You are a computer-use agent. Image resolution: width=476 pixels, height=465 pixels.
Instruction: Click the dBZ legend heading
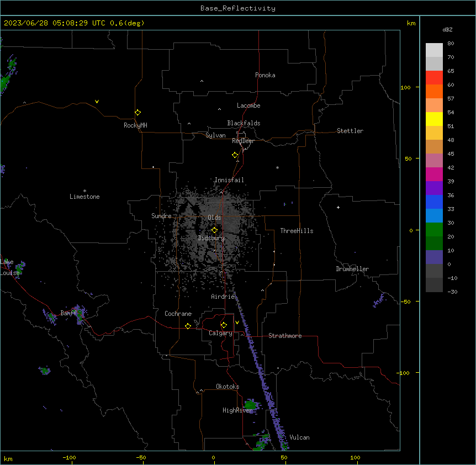447,29
